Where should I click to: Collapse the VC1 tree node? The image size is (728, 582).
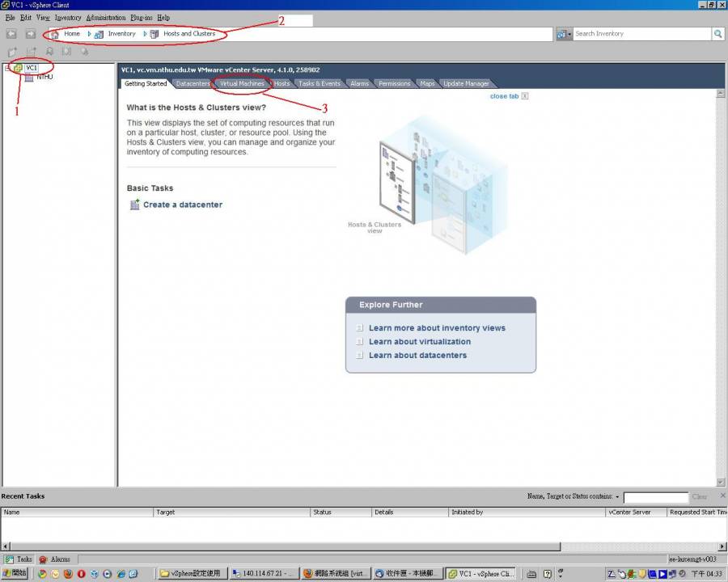click(6, 68)
